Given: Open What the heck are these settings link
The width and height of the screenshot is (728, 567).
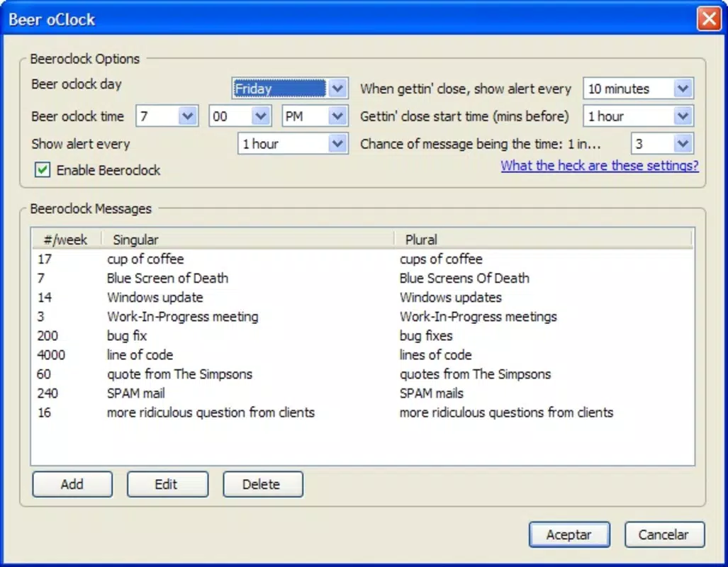Looking at the screenshot, I should [x=600, y=166].
